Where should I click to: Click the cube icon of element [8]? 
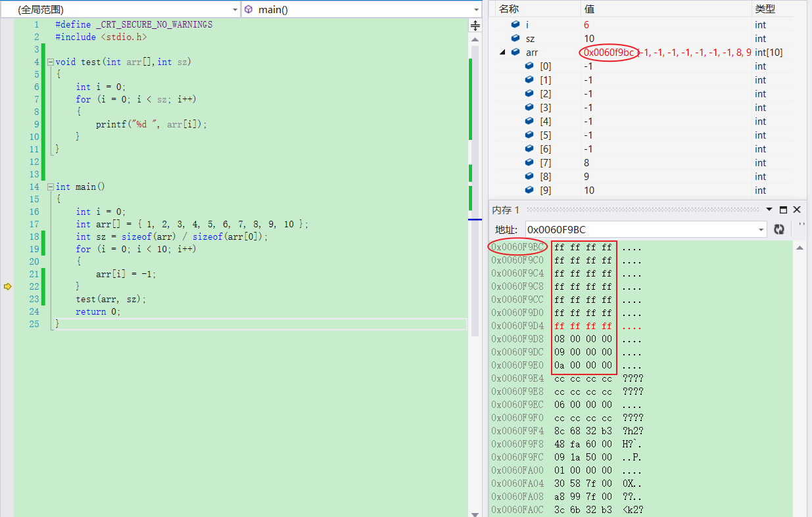[529, 176]
